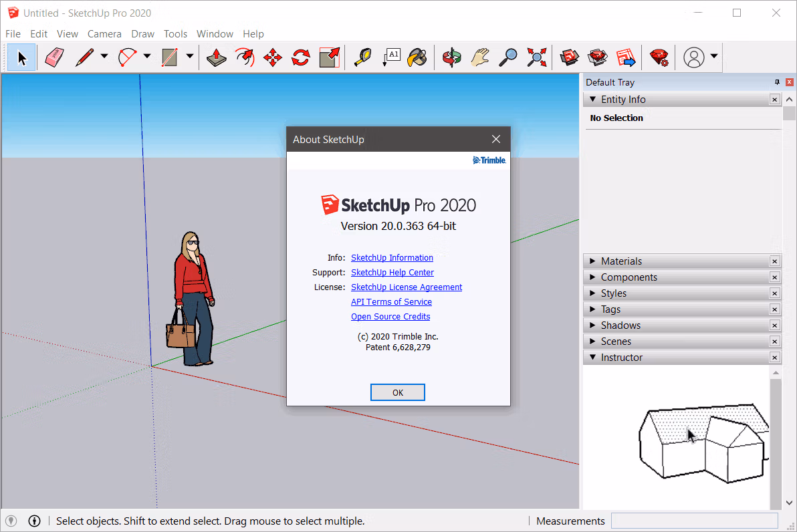This screenshot has width=797, height=532.
Task: Open the SketchUp Help Center link
Action: [x=392, y=273]
